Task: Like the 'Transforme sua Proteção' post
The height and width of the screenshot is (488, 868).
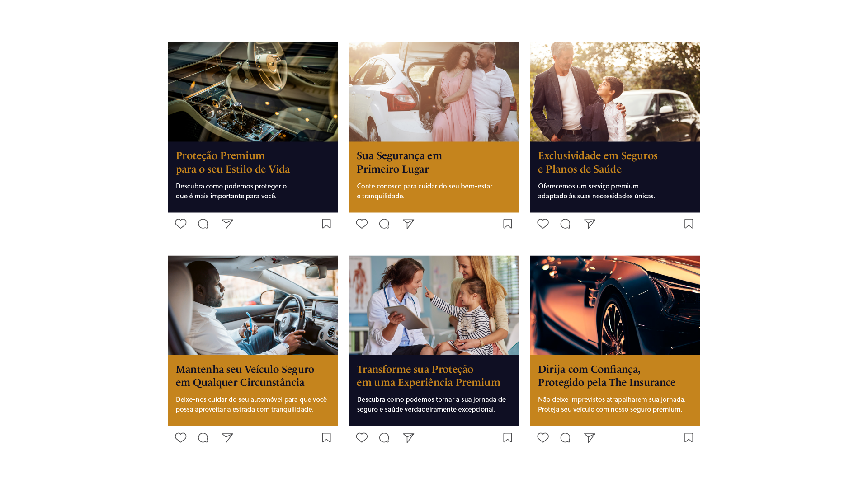Action: click(362, 437)
